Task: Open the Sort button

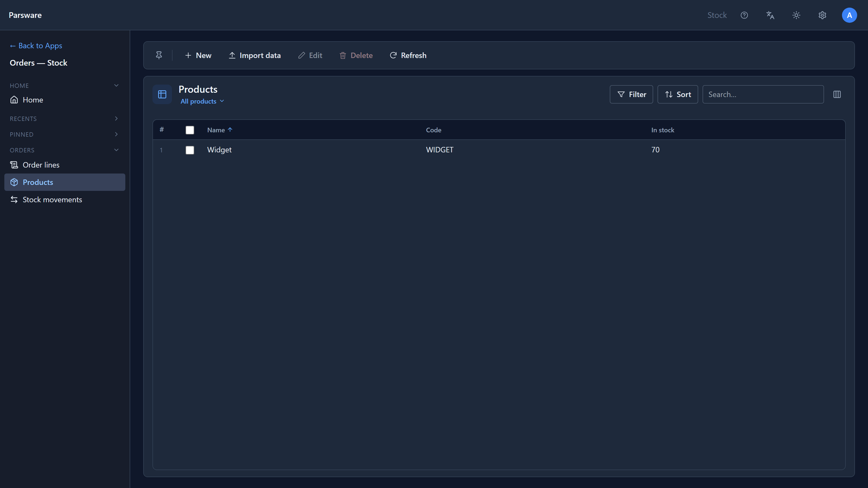Action: tap(678, 94)
